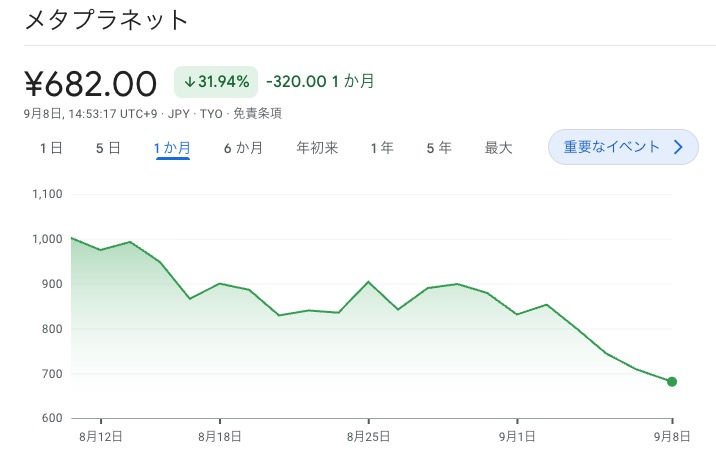Click the 9月1日 date axis label
Viewport: 716px width, 458px height.
coord(517,437)
